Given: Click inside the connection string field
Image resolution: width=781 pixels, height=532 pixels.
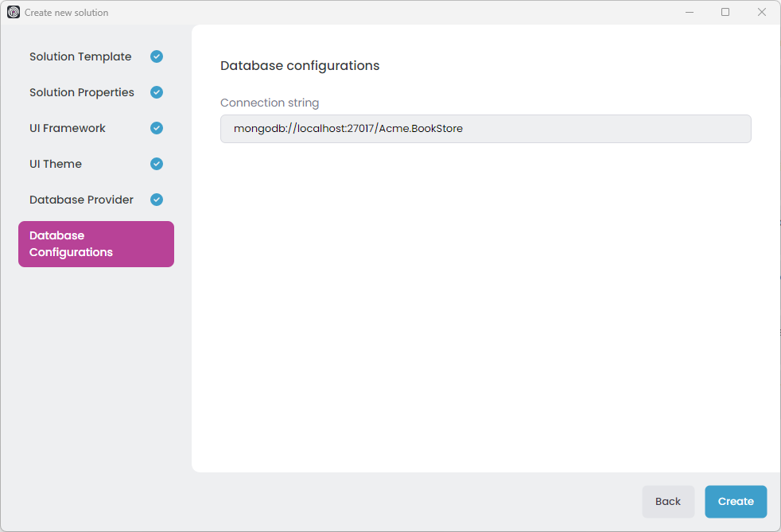Looking at the screenshot, I should pyautogui.click(x=485, y=128).
